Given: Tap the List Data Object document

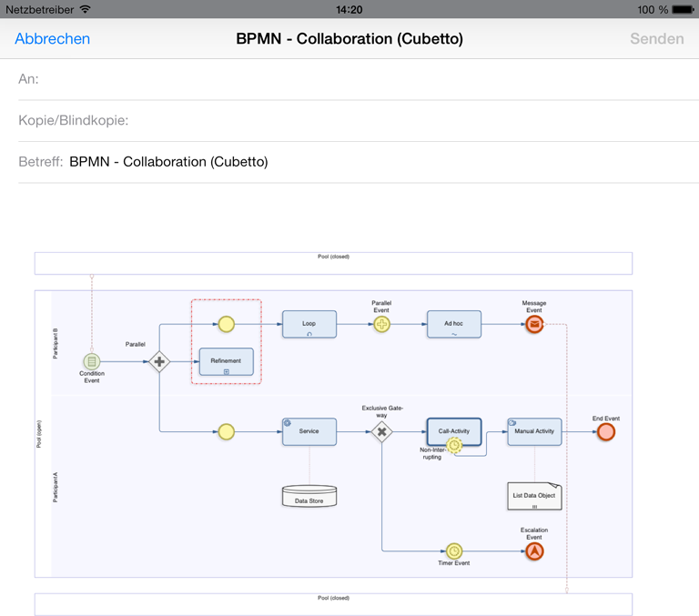Looking at the screenshot, I should coord(534,496).
